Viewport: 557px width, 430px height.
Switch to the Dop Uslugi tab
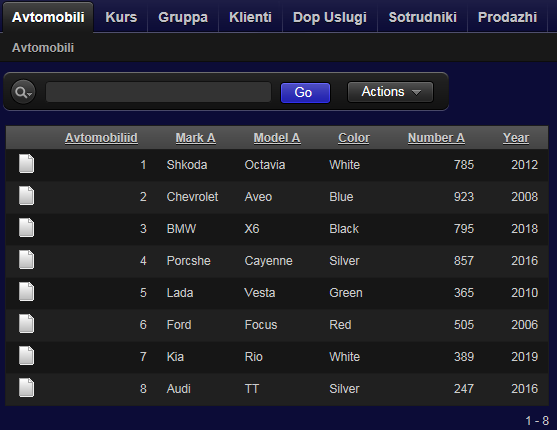330,17
